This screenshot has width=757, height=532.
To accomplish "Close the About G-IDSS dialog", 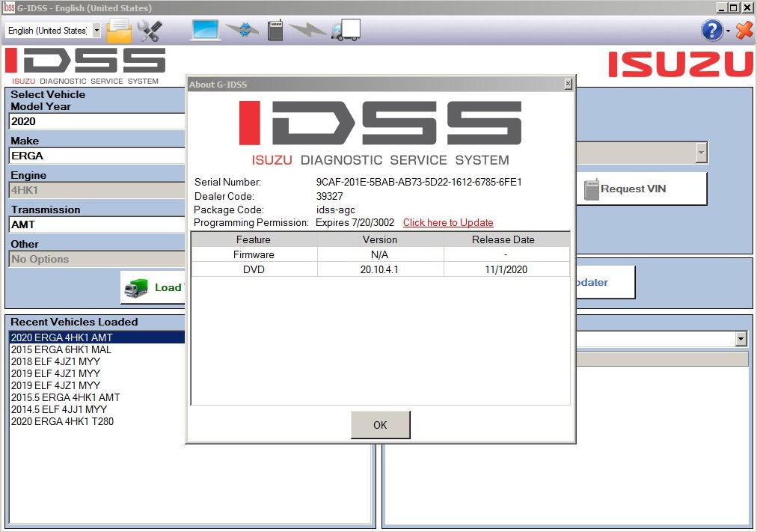I will [569, 84].
